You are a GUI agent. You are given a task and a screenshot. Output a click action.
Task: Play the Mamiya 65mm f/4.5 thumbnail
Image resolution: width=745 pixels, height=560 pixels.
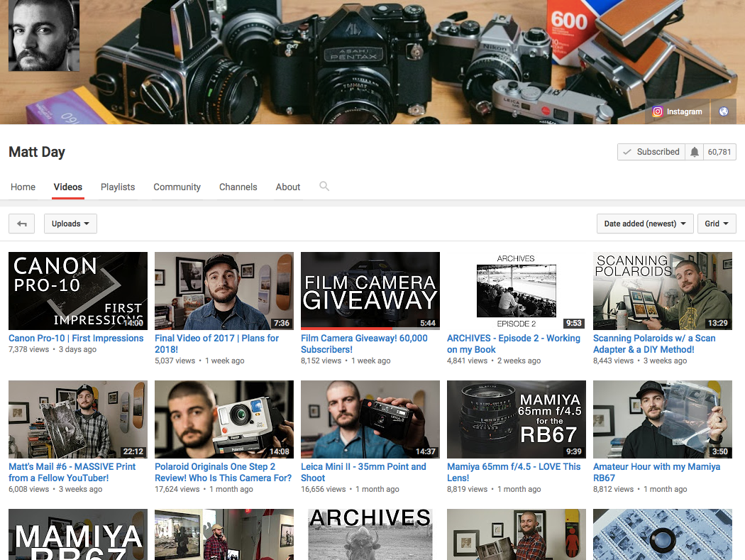point(517,419)
